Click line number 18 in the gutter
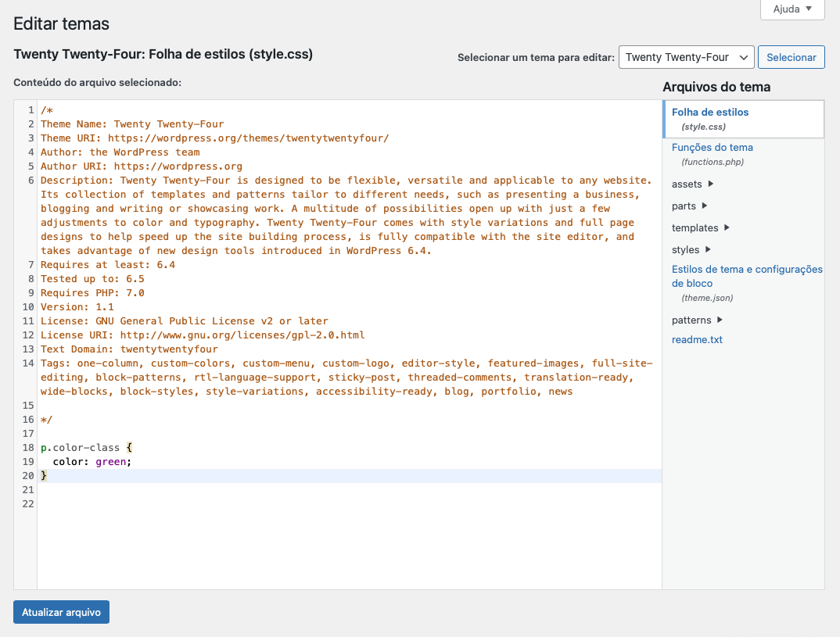840x637 pixels. click(27, 447)
